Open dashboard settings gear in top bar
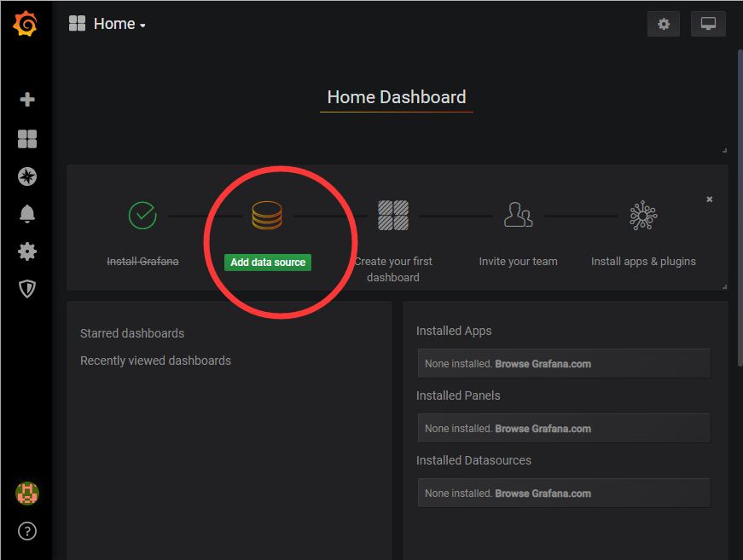The image size is (743, 560). click(x=664, y=24)
